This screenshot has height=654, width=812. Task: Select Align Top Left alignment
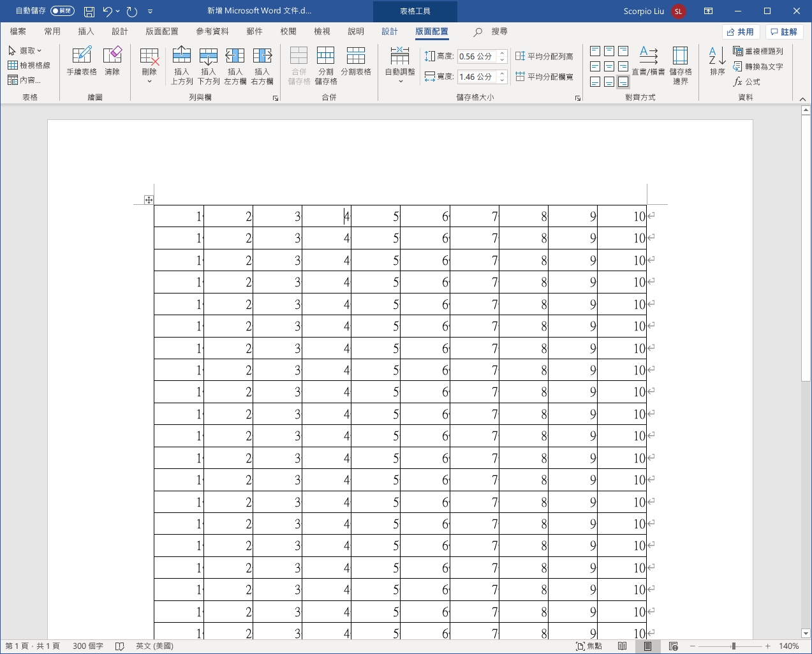(595, 51)
